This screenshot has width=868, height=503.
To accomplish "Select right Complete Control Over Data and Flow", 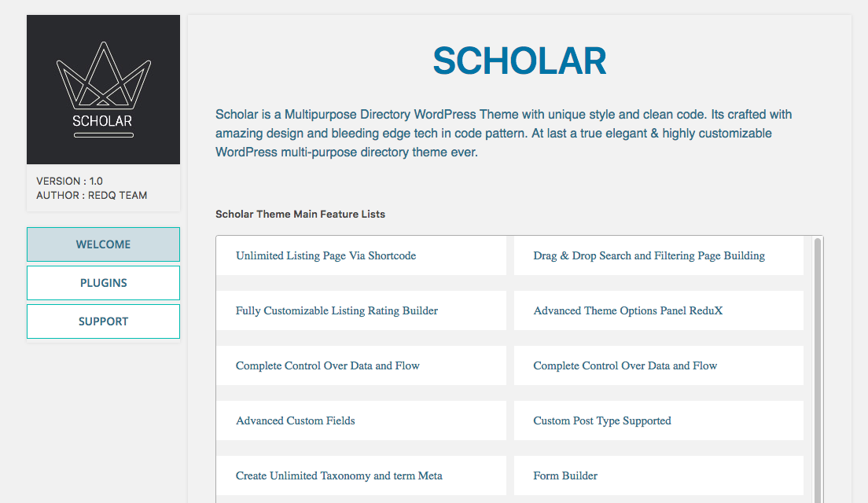I will tap(625, 366).
